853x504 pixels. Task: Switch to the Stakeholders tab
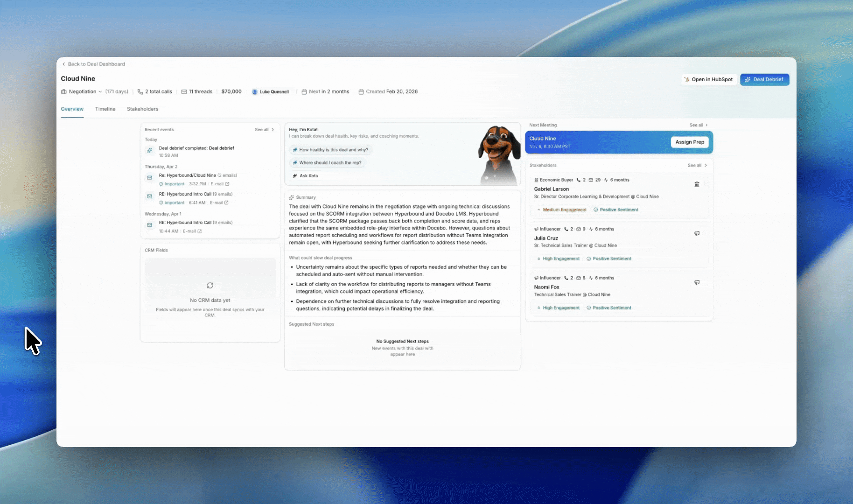click(142, 109)
